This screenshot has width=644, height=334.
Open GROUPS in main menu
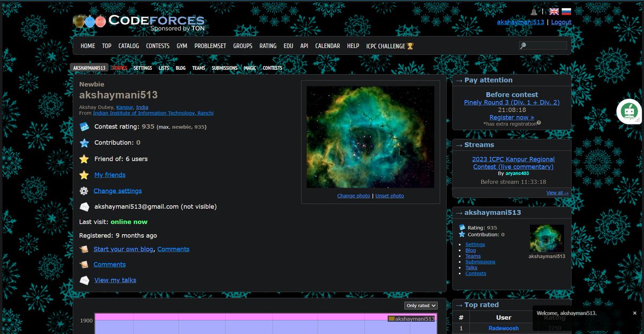243,46
